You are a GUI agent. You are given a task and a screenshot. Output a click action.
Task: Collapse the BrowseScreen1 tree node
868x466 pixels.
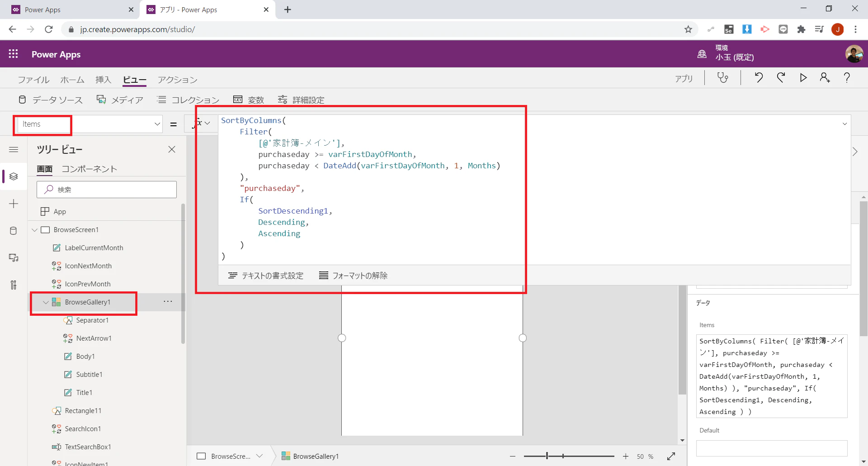click(35, 230)
